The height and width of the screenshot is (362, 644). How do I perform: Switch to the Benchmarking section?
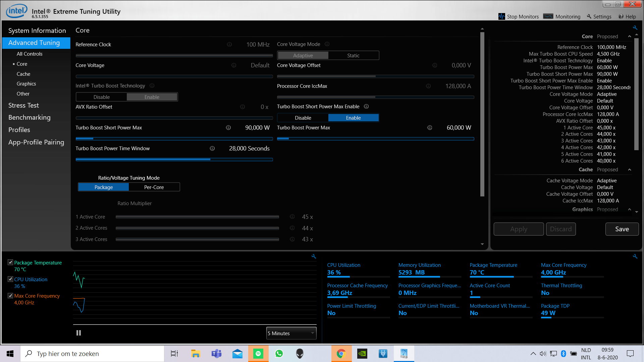30,117
